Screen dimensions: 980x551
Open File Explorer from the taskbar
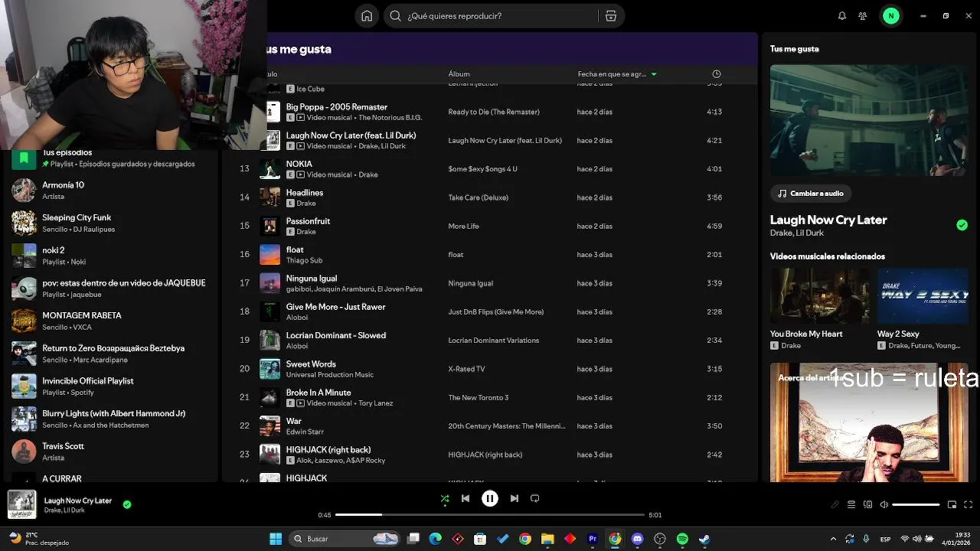pos(547,539)
